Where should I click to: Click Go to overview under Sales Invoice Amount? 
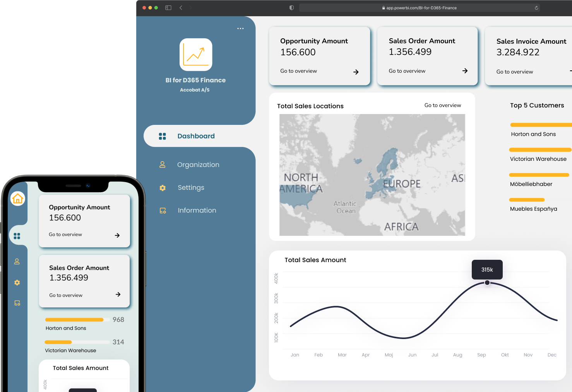tap(515, 72)
